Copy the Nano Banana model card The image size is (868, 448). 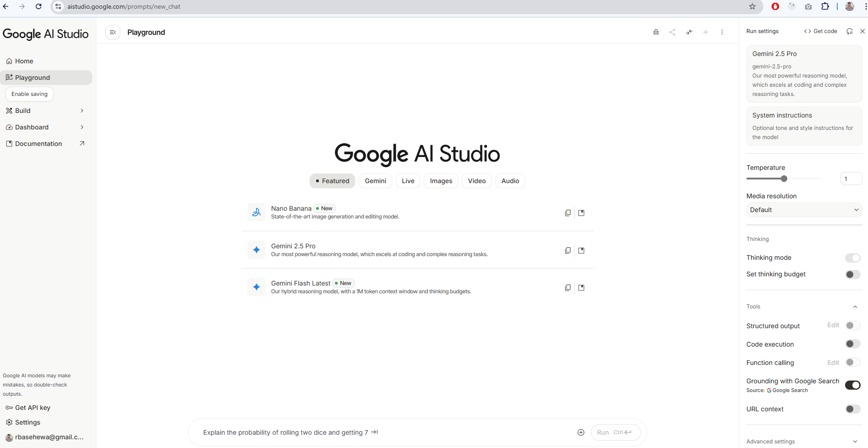(568, 213)
